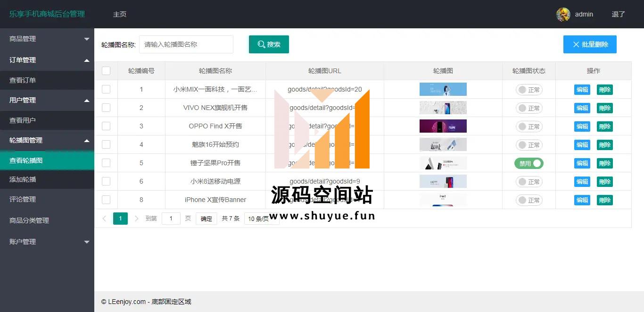
Task: Check the checkbox for iPhone X宣传Banner row
Action: click(106, 200)
